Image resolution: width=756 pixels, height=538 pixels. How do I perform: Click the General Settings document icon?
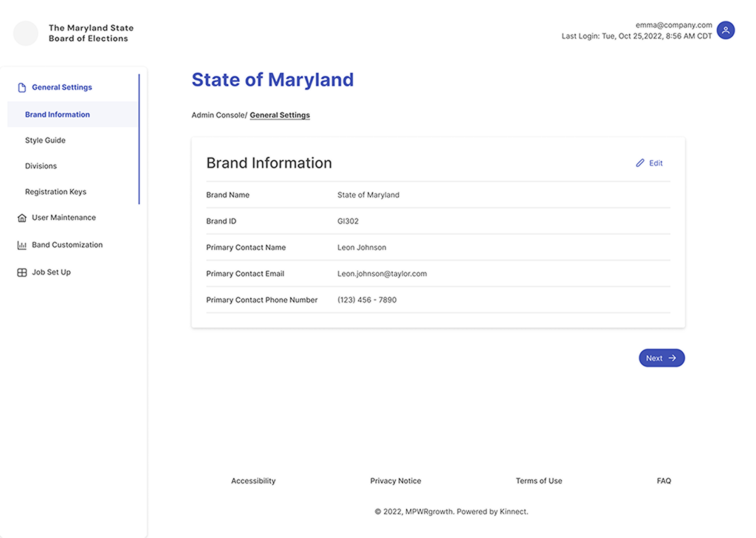tap(22, 87)
